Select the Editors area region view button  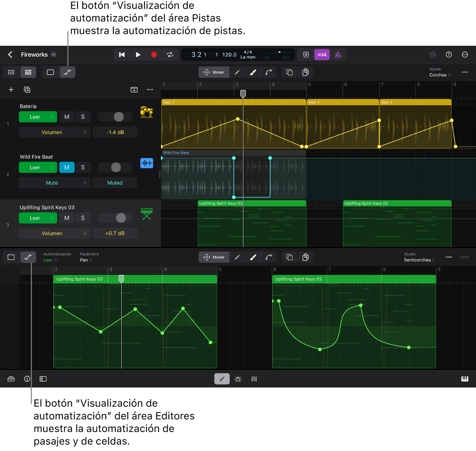[11, 257]
